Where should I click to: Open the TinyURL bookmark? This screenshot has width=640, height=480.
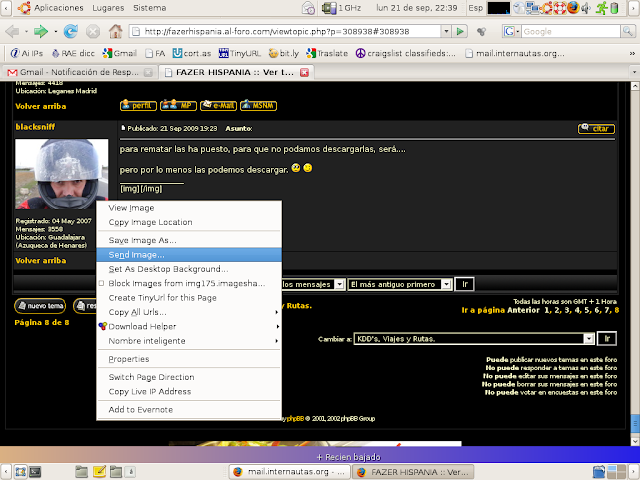240,53
